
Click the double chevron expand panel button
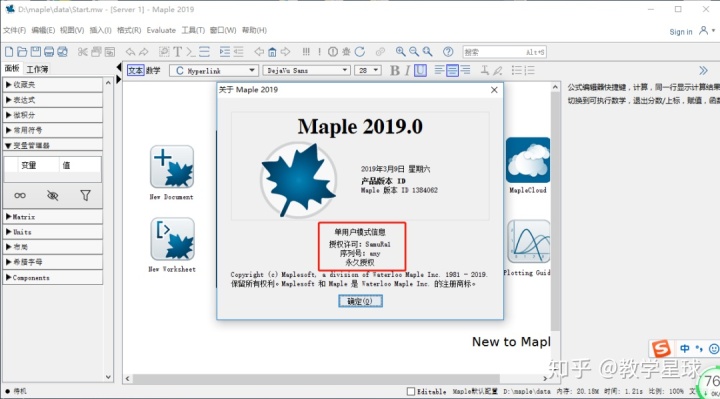coord(703,70)
